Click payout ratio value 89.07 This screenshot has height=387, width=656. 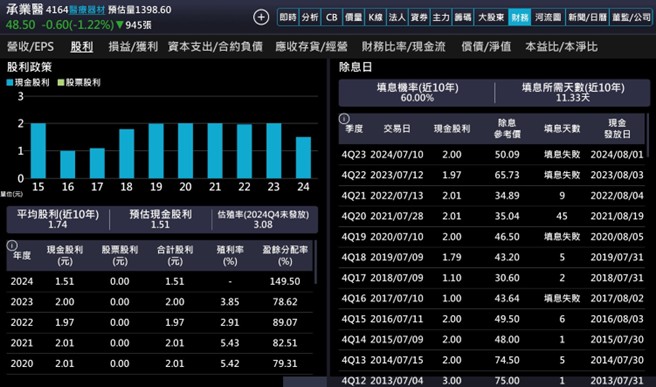tap(285, 323)
